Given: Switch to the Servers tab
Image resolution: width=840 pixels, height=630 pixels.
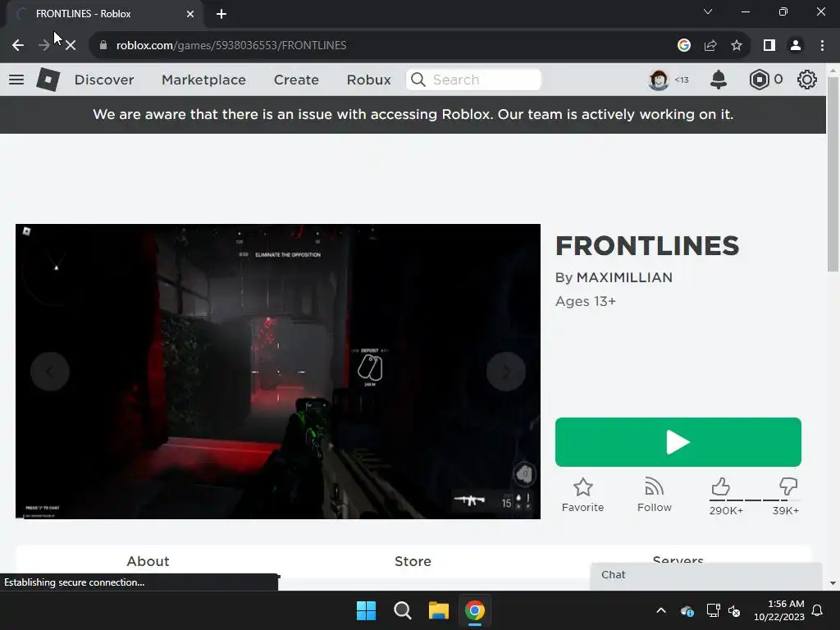Looking at the screenshot, I should (x=678, y=559).
